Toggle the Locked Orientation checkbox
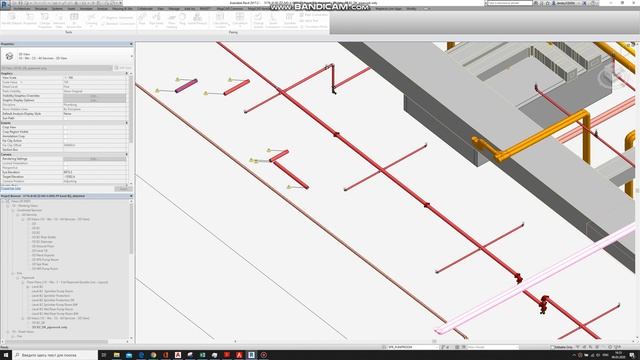The image size is (640, 360). point(66,163)
